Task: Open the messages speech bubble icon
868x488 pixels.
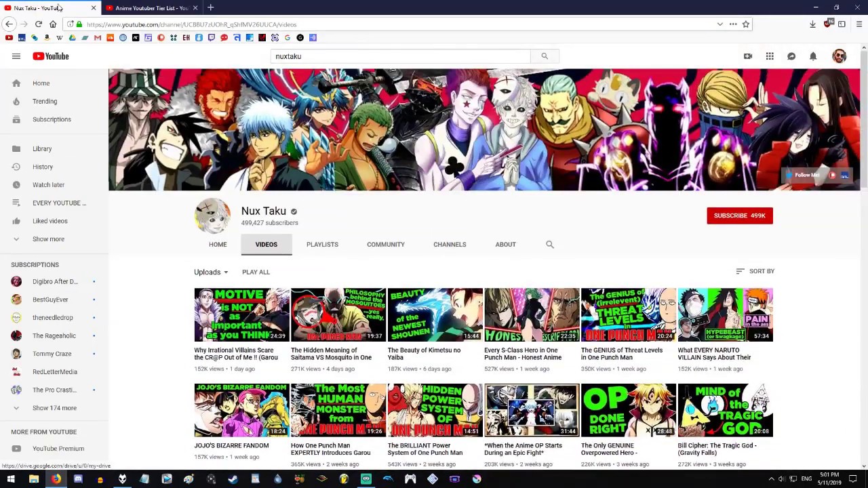Action: pos(791,56)
